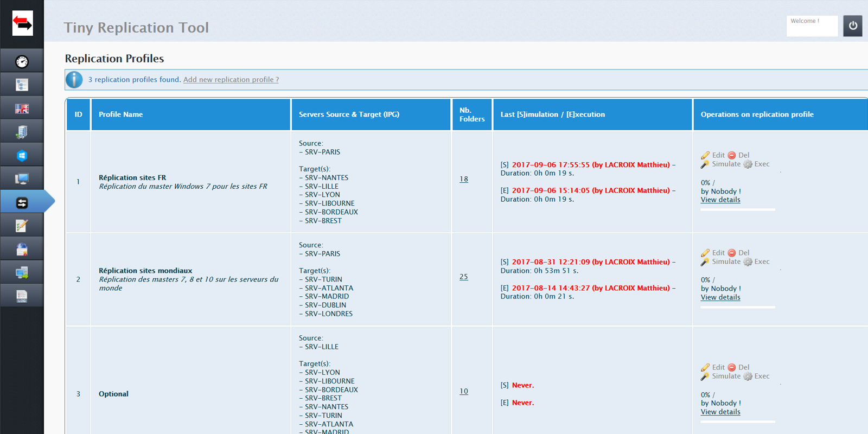This screenshot has width=868, height=434.
Task: Click the blue info icon
Action: 74,80
